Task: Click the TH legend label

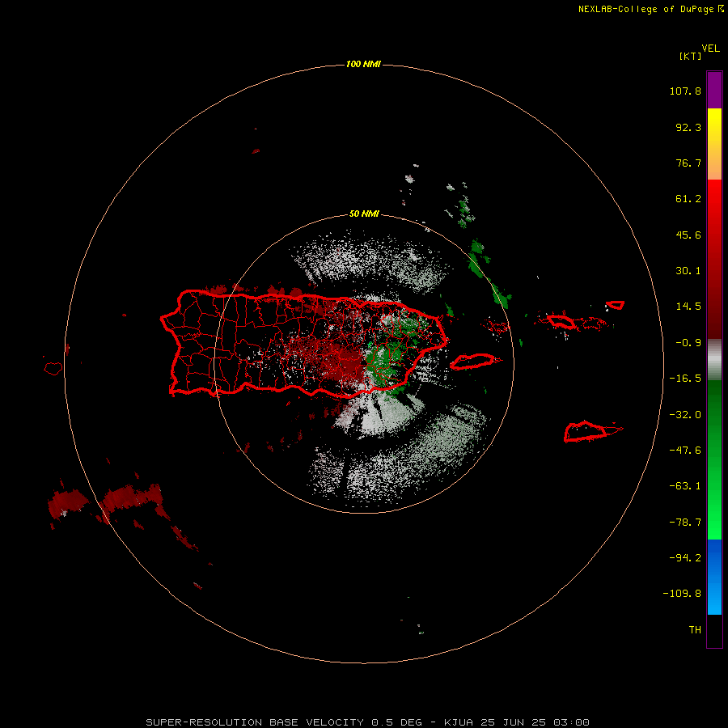Action: [x=695, y=630]
